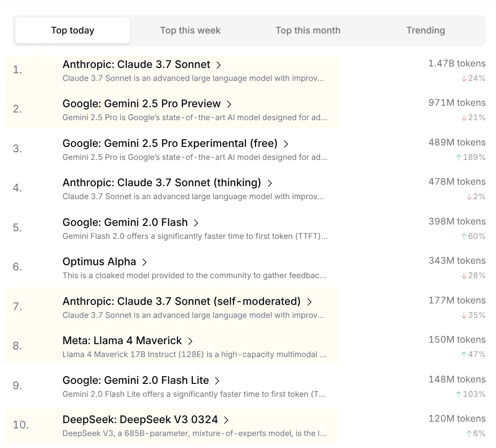Screen dimensions: 496x448
Task: Open the Trending tab
Action: click(x=426, y=31)
